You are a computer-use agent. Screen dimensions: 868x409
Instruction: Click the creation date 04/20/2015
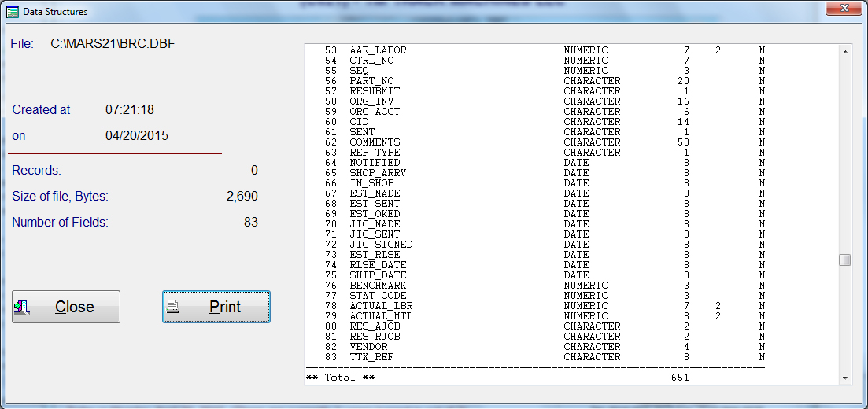137,135
